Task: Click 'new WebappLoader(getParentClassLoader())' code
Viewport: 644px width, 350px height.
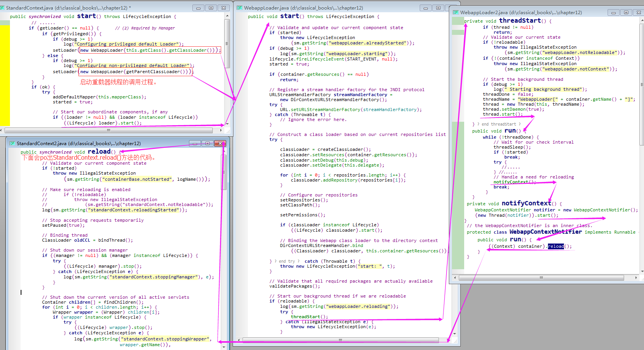Action: coord(135,72)
